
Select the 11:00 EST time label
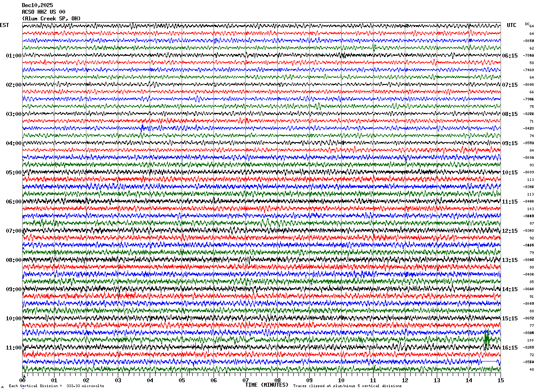pos(13,348)
